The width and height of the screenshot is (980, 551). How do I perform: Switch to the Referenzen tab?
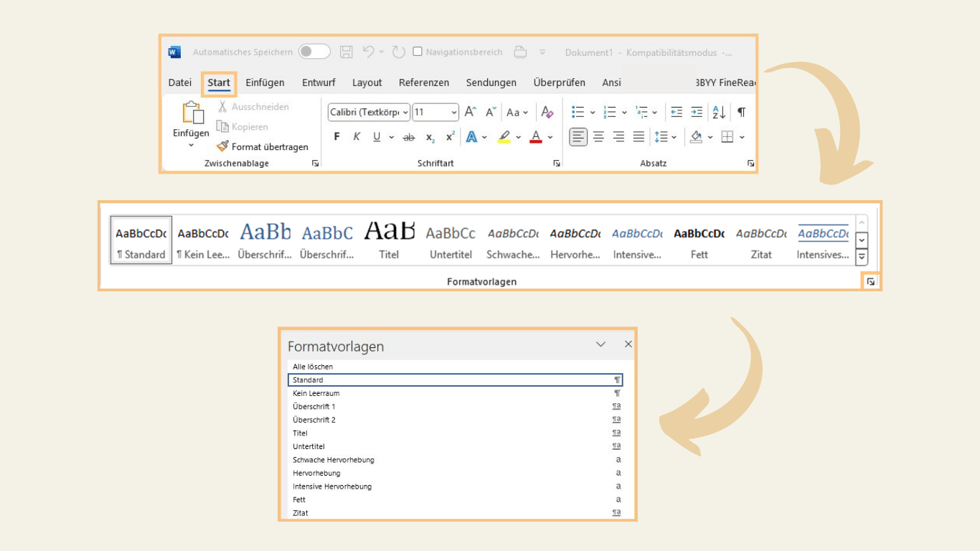click(x=423, y=83)
